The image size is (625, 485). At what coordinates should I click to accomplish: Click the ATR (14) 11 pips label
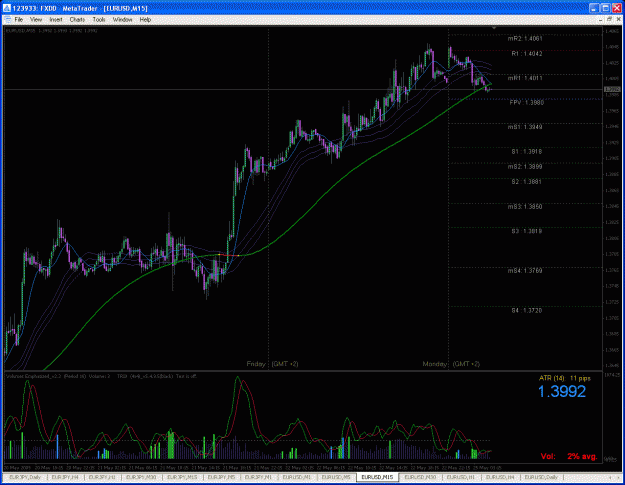point(564,378)
